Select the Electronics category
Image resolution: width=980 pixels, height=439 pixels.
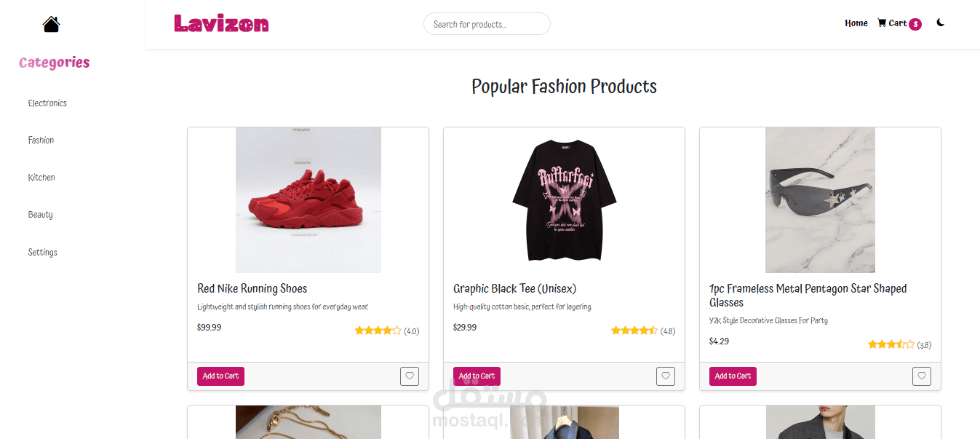(47, 103)
